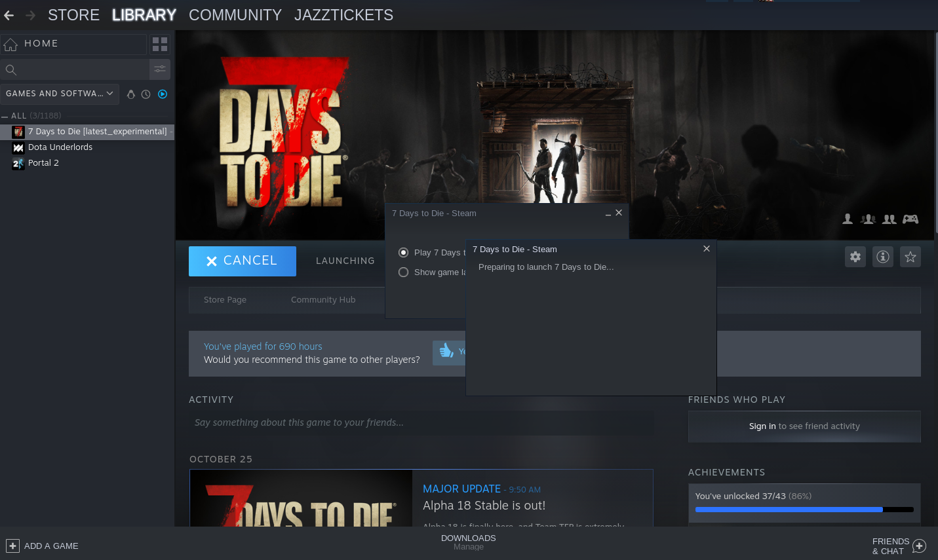The height and width of the screenshot is (560, 938).
Task: Go to the Store Page tab
Action: click(225, 300)
